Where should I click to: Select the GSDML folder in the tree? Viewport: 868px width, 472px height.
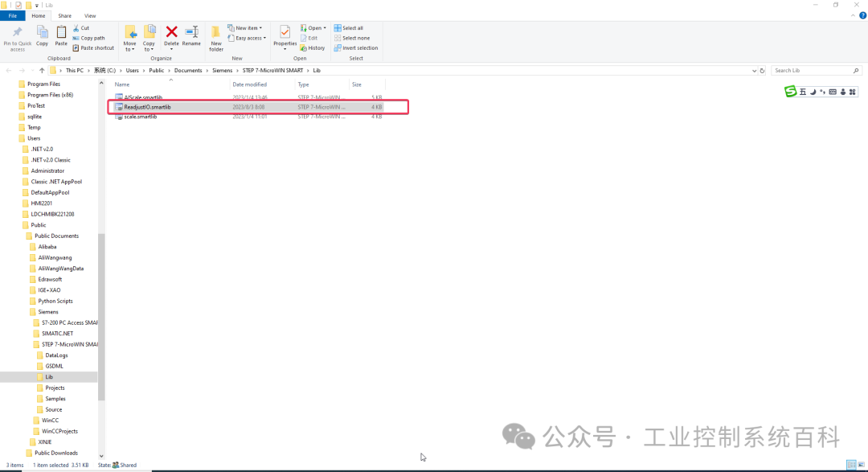[55, 366]
